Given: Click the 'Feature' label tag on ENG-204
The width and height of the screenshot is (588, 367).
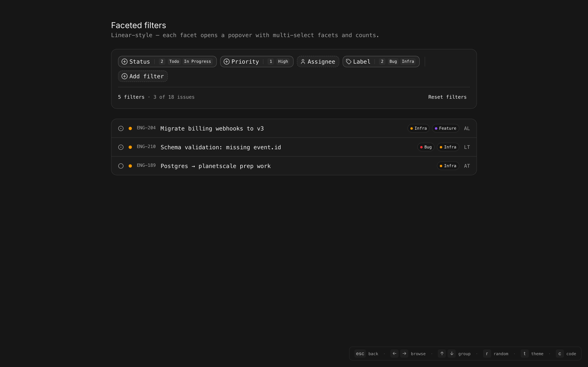Looking at the screenshot, I should [x=445, y=128].
